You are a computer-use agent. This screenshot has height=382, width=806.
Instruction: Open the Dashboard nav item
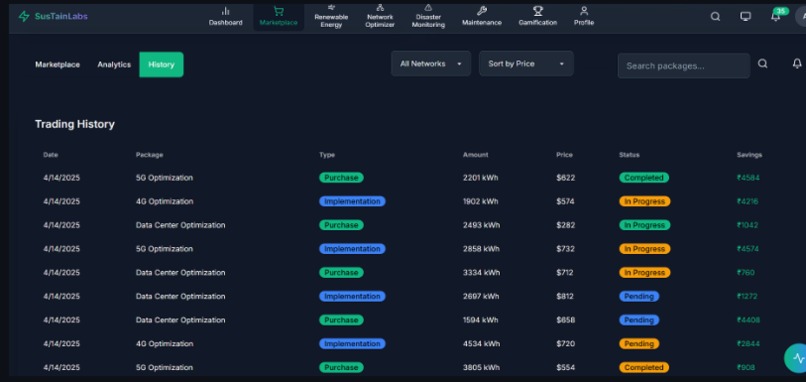pos(225,16)
